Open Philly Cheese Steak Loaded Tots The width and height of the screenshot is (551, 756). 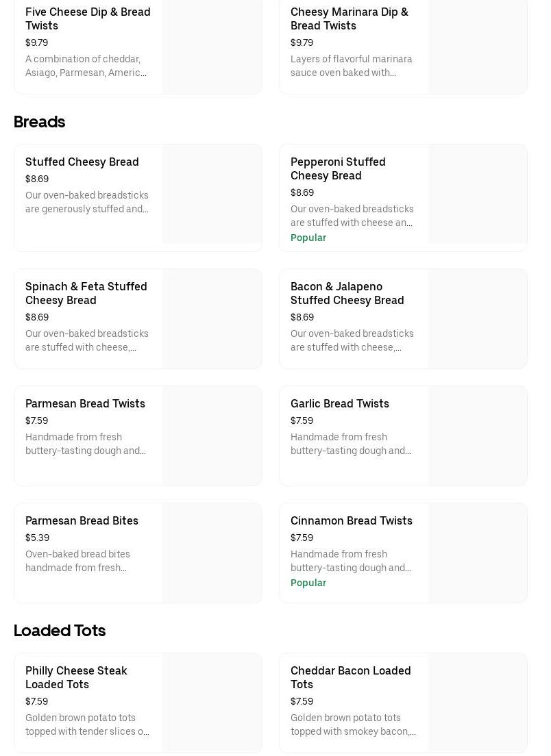pos(76,677)
